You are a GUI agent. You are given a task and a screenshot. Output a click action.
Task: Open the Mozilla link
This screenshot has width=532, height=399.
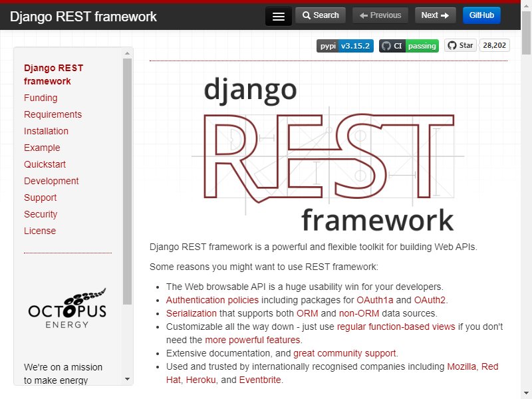tap(462, 367)
